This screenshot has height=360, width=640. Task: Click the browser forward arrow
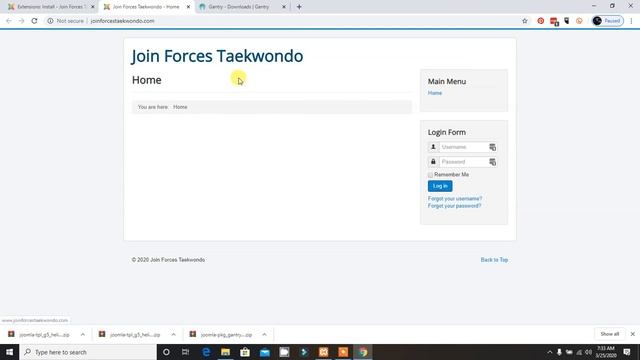point(21,21)
